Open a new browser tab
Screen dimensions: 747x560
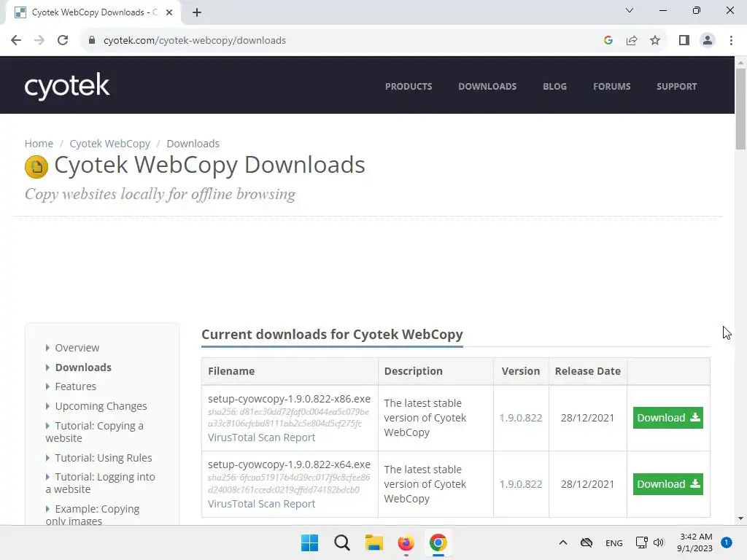point(197,12)
